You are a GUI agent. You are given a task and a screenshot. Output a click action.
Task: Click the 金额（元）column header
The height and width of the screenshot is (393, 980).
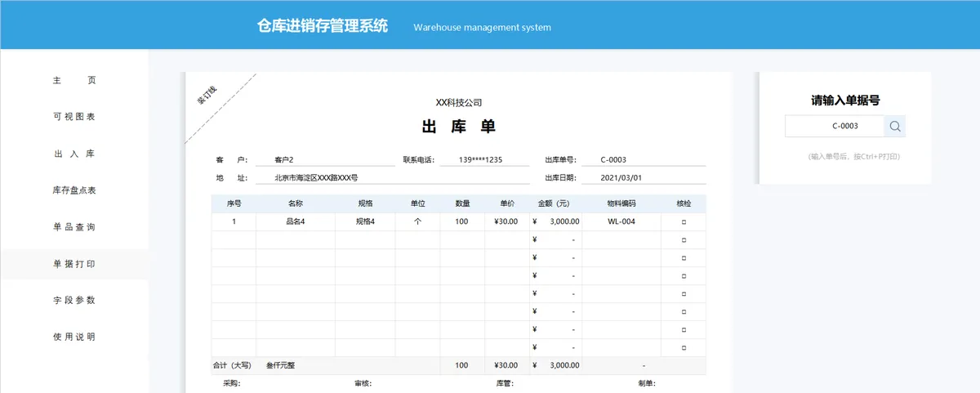click(x=555, y=203)
